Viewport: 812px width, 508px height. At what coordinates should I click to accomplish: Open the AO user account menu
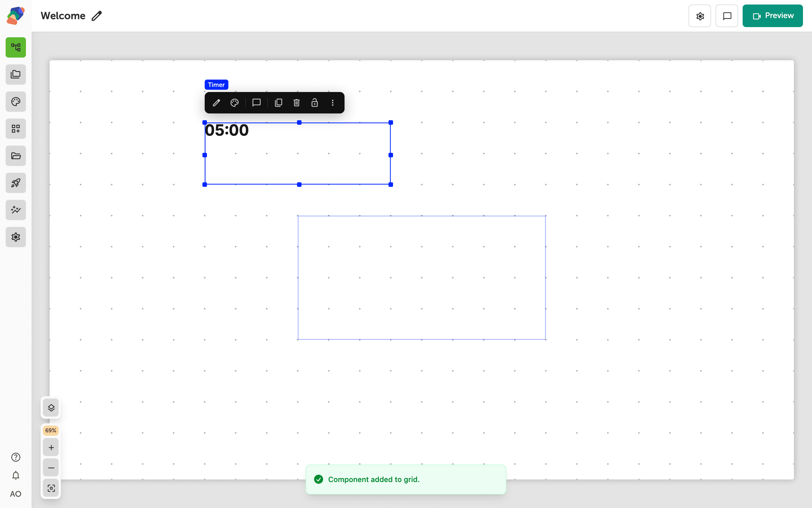point(16,494)
